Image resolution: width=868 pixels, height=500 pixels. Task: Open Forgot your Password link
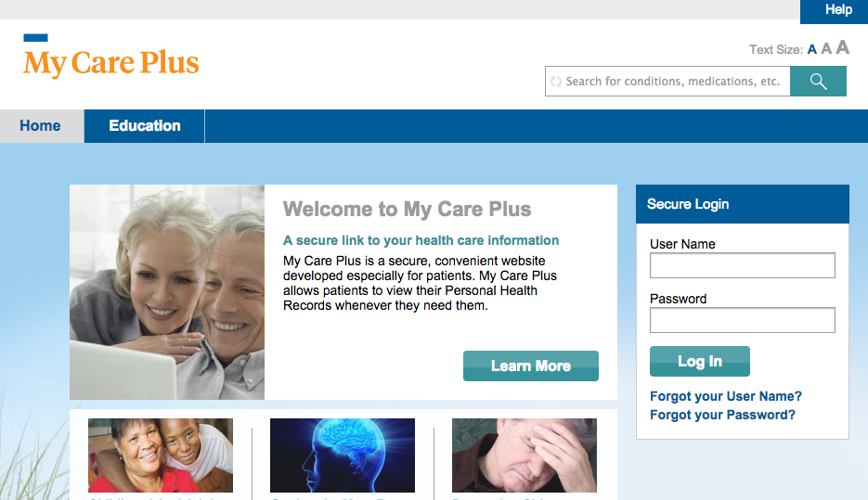coord(722,415)
